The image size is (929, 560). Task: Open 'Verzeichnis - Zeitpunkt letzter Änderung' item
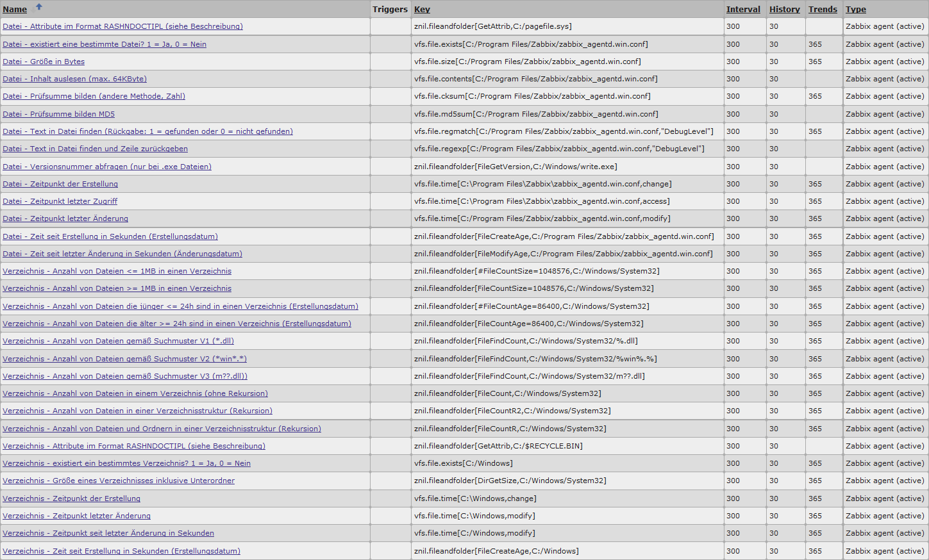click(76, 516)
